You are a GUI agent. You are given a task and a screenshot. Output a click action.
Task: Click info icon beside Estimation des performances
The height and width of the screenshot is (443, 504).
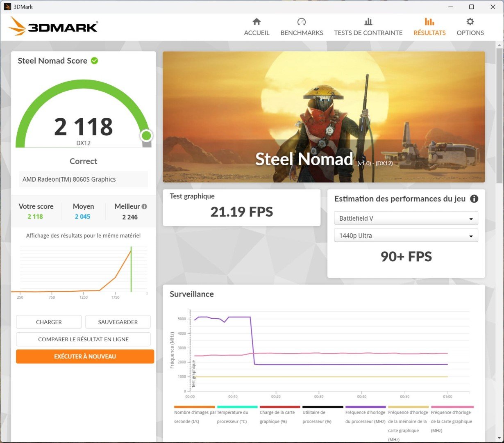point(474,199)
